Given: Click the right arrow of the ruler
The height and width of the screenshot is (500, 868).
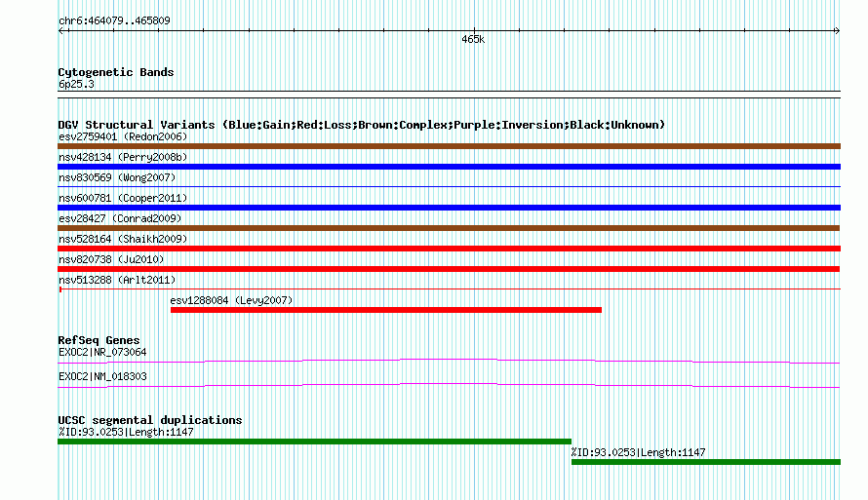Looking at the screenshot, I should pos(837,31).
